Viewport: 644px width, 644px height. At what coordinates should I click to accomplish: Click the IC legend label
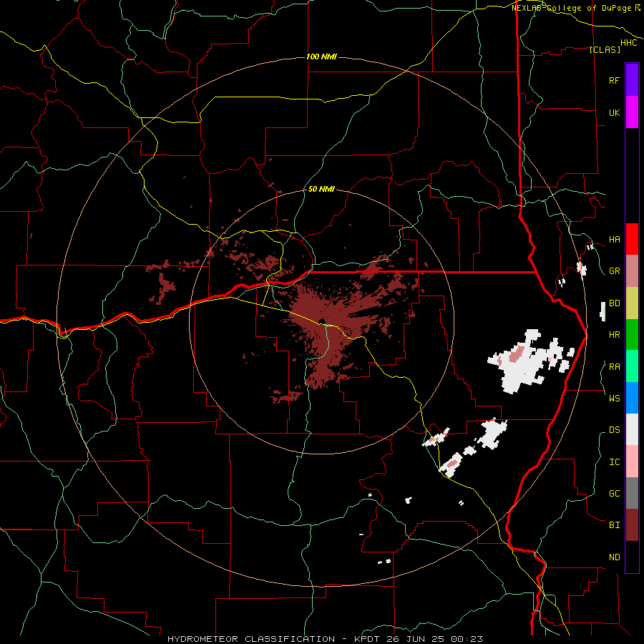614,462
